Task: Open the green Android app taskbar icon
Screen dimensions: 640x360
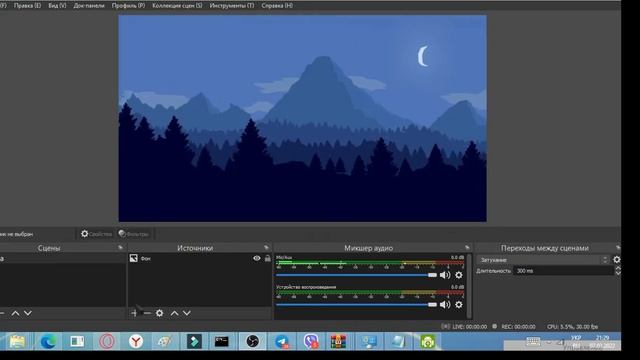Action: click(427, 341)
